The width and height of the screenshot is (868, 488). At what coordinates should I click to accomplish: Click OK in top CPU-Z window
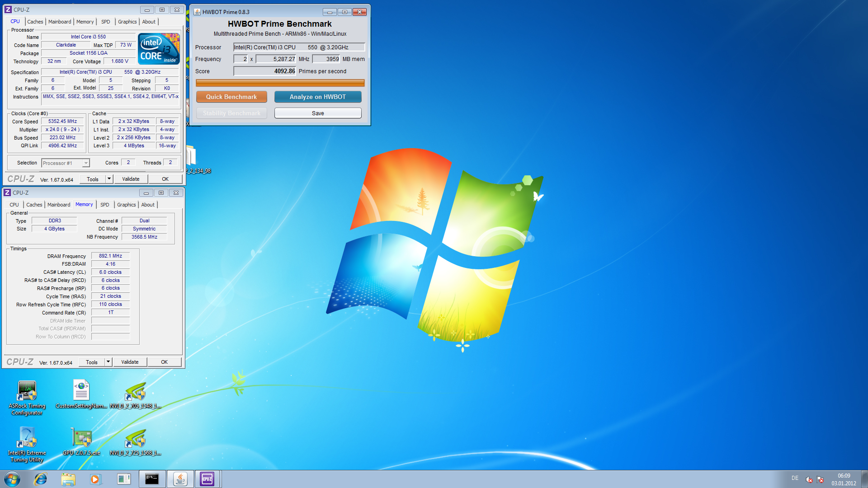[165, 179]
